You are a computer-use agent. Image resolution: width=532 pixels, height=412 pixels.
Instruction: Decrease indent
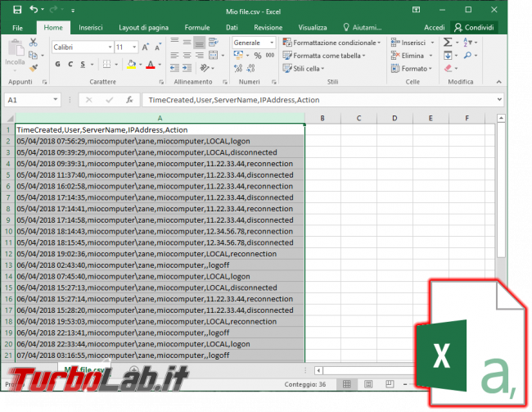coord(174,68)
